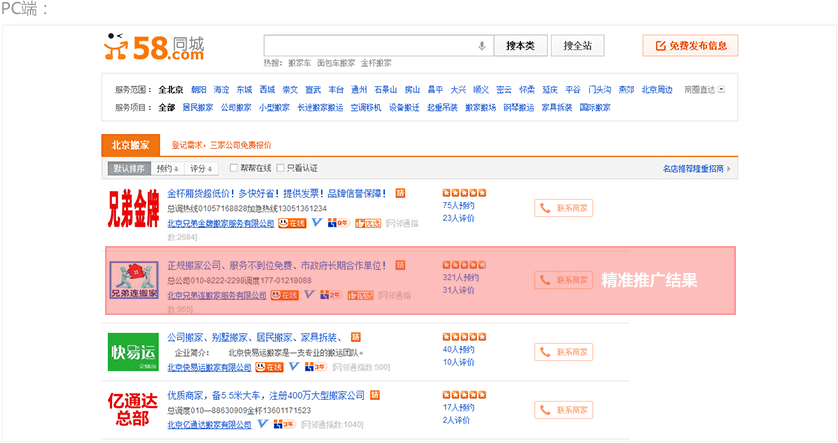Filter service item 空调移机
The width and height of the screenshot is (838, 443).
pyautogui.click(x=366, y=107)
